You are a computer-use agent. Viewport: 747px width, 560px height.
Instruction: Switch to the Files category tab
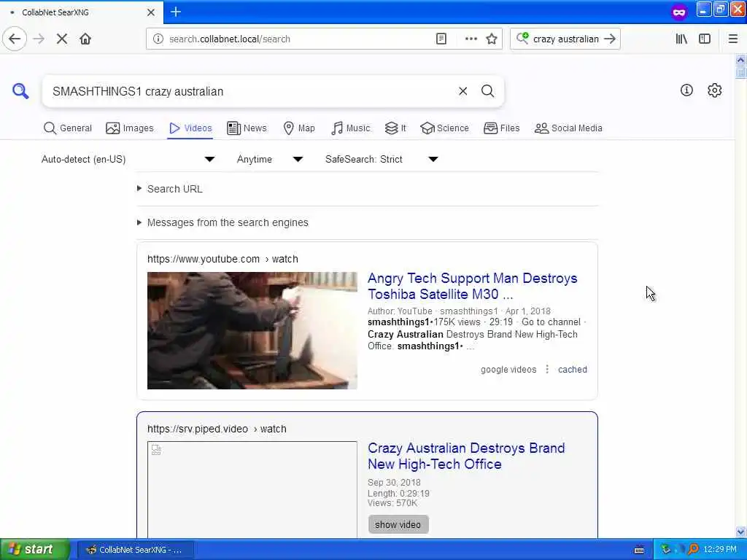point(502,128)
